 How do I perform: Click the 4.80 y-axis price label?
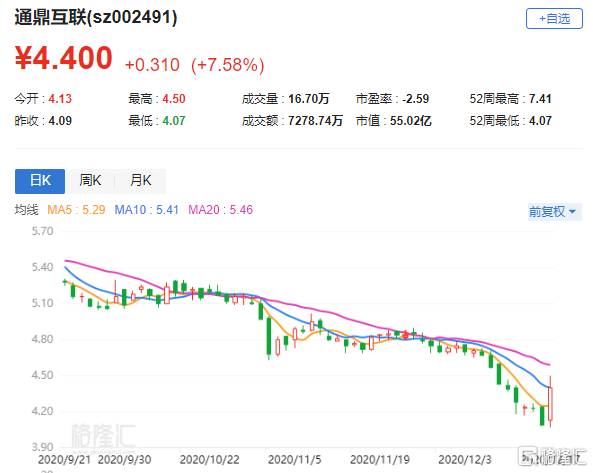tap(42, 339)
